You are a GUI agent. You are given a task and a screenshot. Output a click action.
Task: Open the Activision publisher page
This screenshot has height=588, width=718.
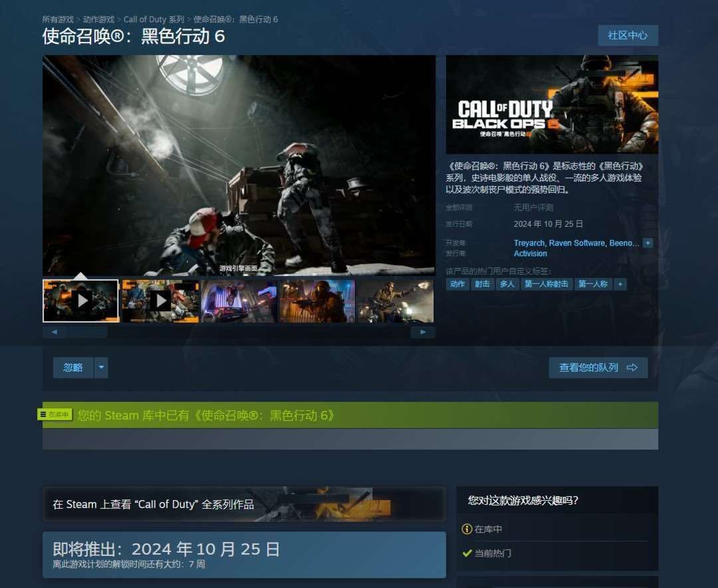(x=530, y=253)
